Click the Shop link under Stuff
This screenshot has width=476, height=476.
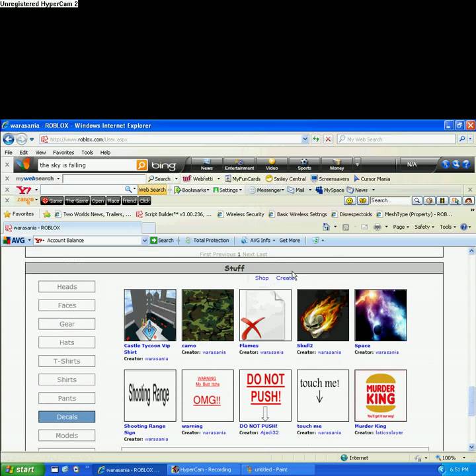[262, 278]
